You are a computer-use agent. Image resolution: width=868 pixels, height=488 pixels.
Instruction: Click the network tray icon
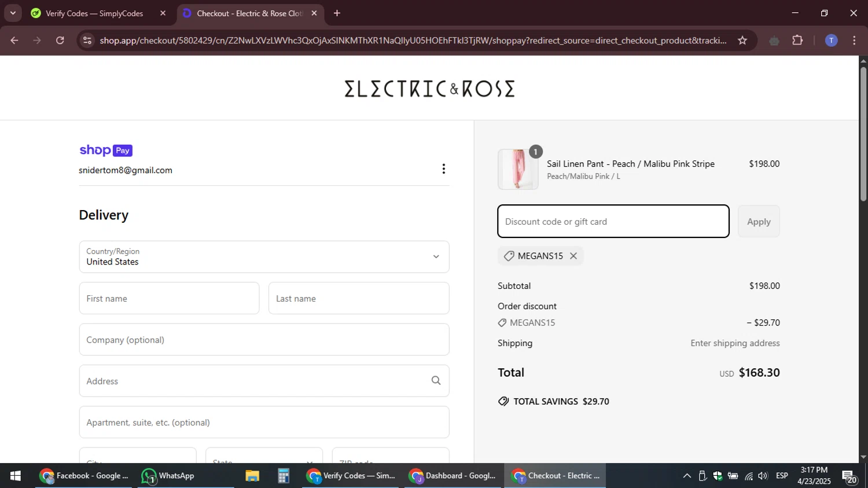749,476
